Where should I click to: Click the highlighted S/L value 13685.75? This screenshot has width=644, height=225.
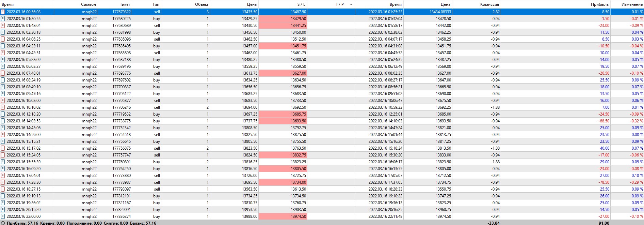click(x=298, y=114)
